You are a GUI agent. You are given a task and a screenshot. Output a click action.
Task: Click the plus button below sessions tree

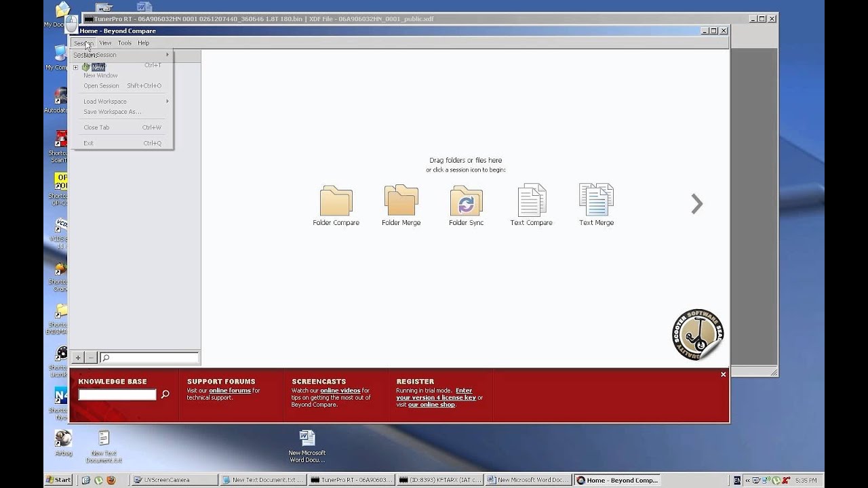pos(78,357)
